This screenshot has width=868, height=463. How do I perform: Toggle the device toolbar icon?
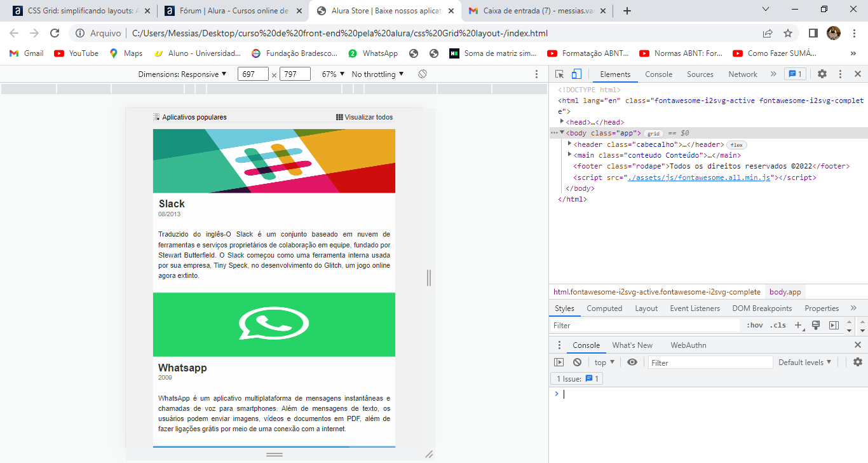click(576, 74)
